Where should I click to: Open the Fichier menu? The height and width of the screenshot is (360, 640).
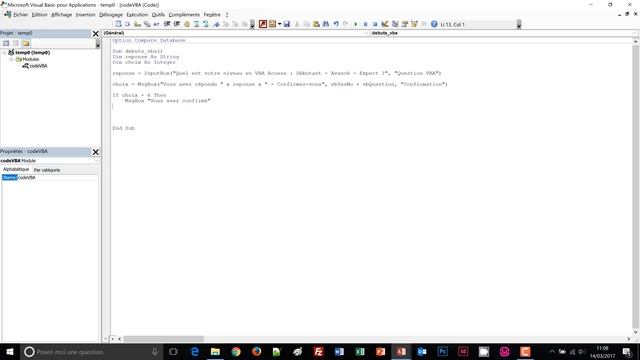coord(20,15)
